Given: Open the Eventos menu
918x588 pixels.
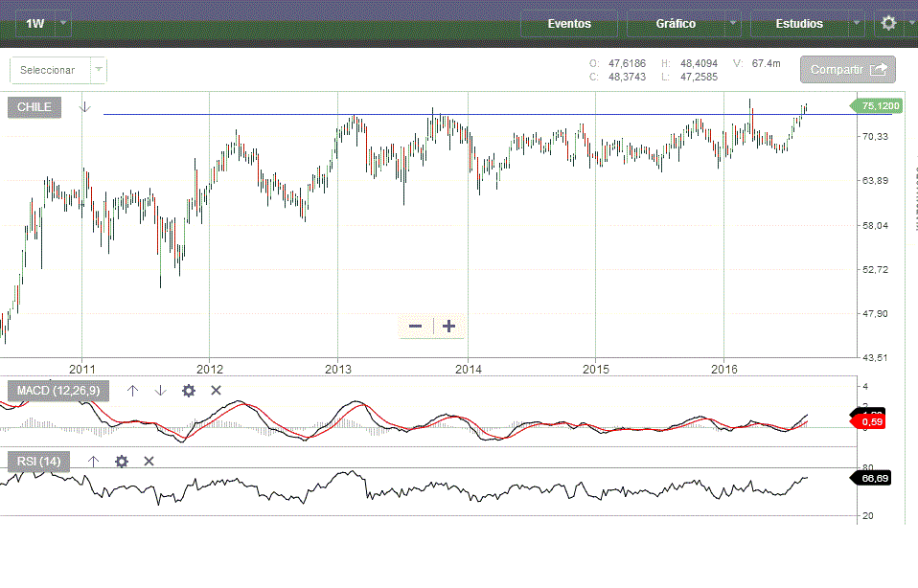Looking at the screenshot, I should [569, 23].
